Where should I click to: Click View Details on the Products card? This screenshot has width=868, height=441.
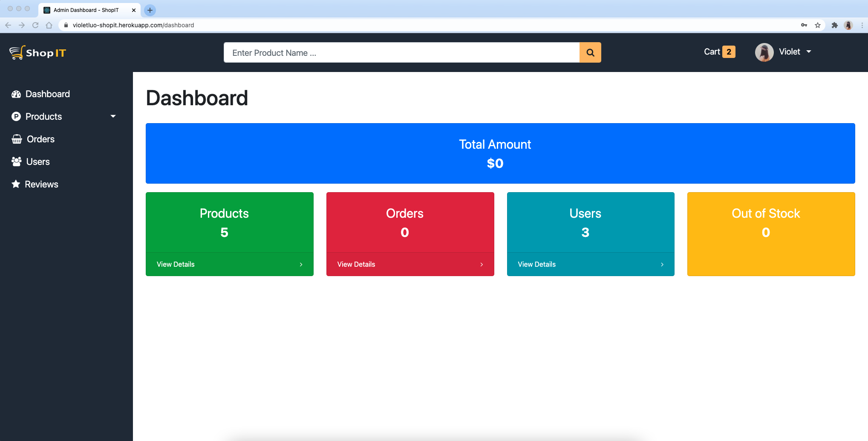pos(176,264)
